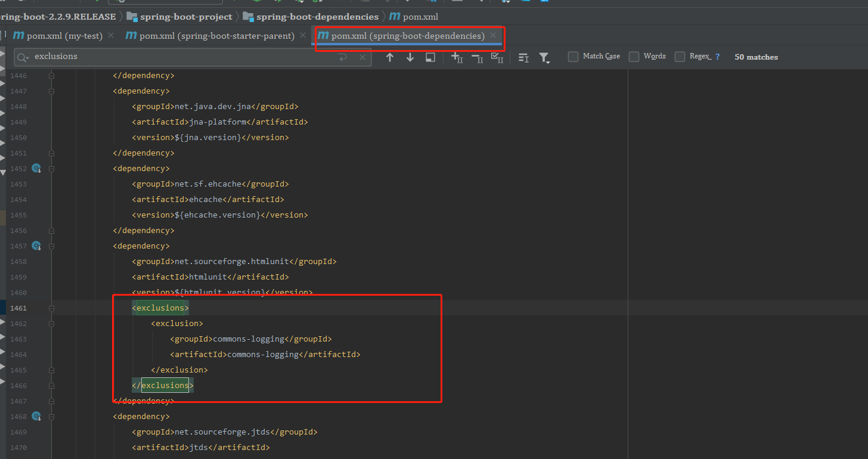The height and width of the screenshot is (459, 868).
Task: Add selection for next occurrence
Action: pos(457,57)
